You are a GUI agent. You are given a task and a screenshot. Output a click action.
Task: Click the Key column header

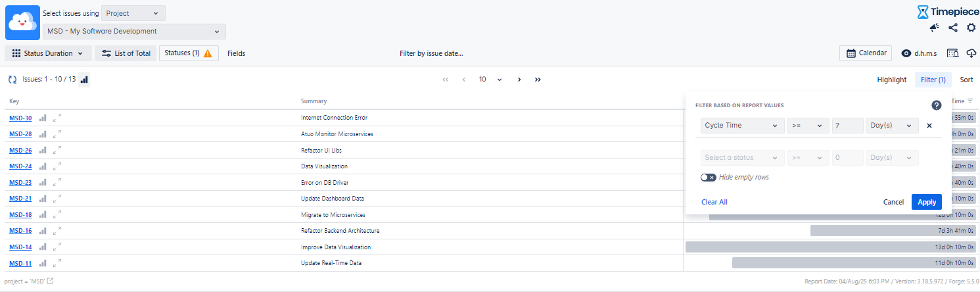point(14,101)
